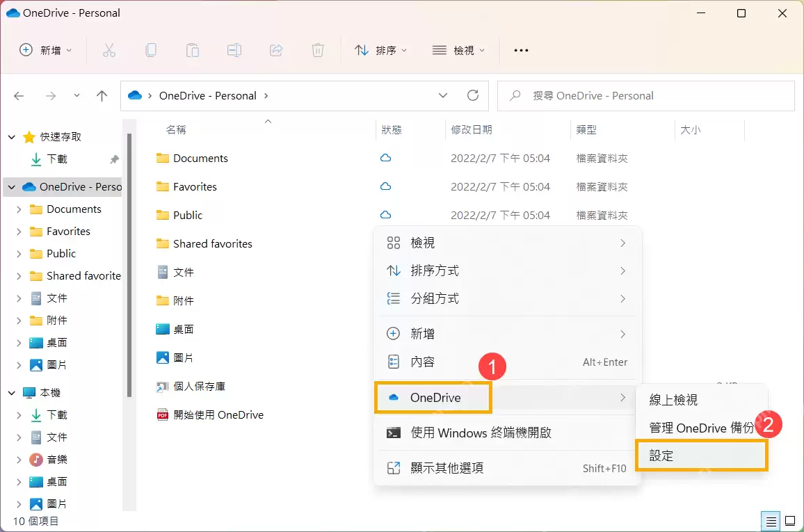The image size is (804, 532).
Task: Select 管理 OneDrive 備份 submenu item
Action: click(x=702, y=428)
